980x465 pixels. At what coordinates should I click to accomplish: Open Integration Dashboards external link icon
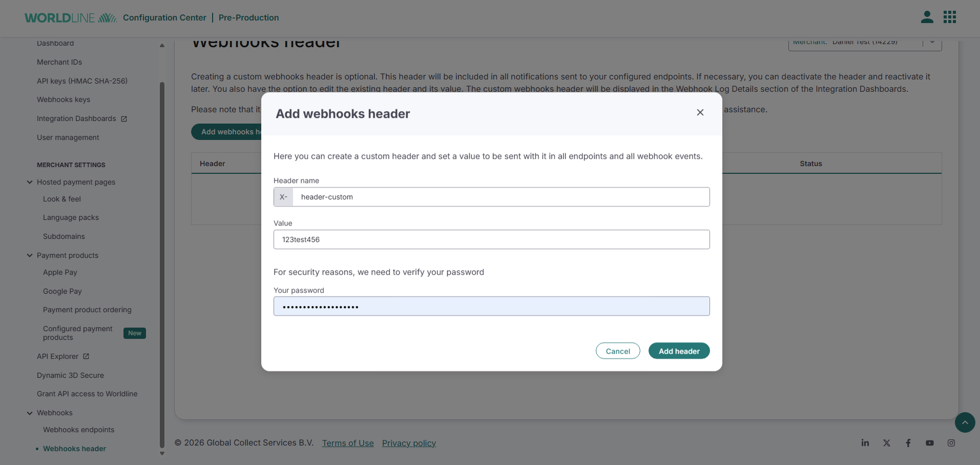[124, 119]
